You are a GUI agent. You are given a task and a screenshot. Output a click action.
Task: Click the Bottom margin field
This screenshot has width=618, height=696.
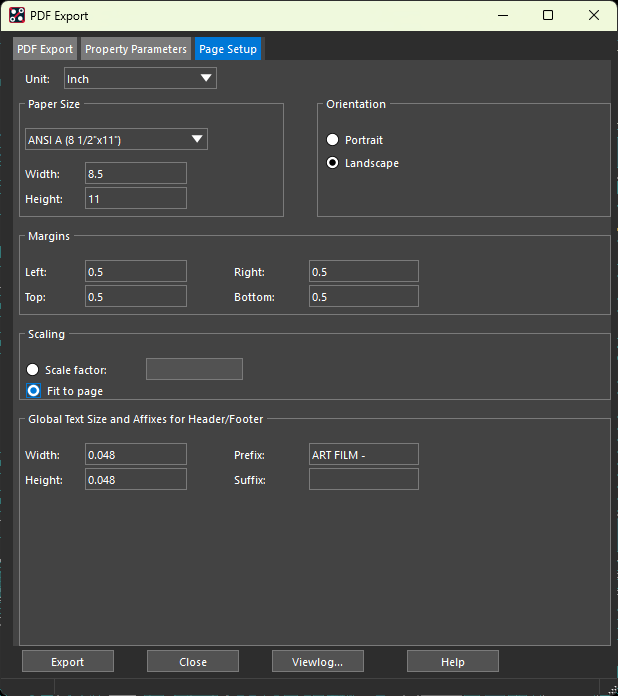tap(364, 297)
